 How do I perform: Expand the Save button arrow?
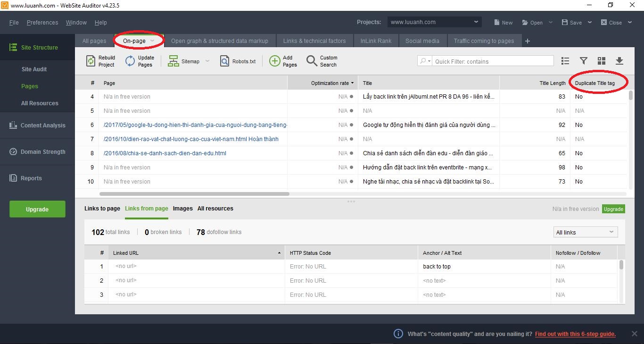(x=590, y=23)
